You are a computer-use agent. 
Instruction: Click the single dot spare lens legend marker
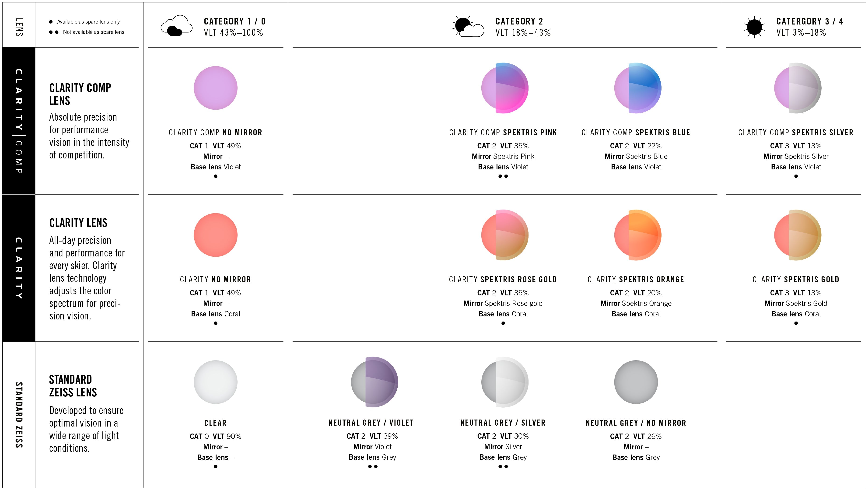[x=51, y=22]
